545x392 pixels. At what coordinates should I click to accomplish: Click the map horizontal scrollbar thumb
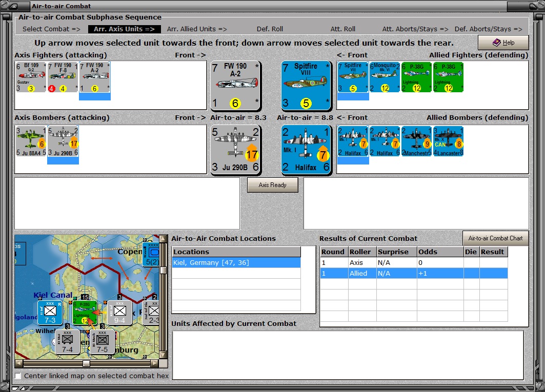click(86, 363)
